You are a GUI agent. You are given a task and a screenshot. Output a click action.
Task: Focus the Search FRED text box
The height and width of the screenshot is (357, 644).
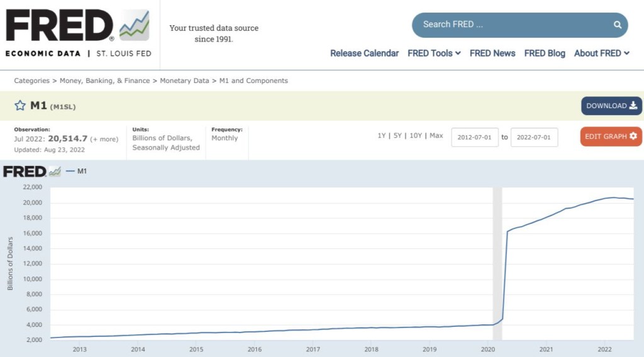pyautogui.click(x=509, y=25)
